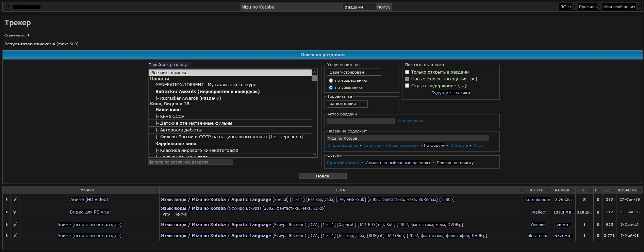Open author korenkonder profile
This screenshot has width=644, height=252.
tap(538, 200)
